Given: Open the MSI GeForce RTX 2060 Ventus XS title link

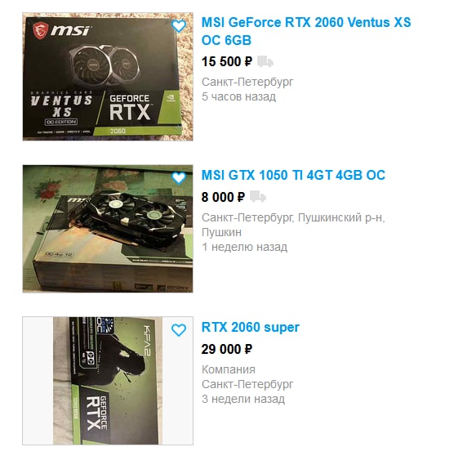Looking at the screenshot, I should point(306,31).
